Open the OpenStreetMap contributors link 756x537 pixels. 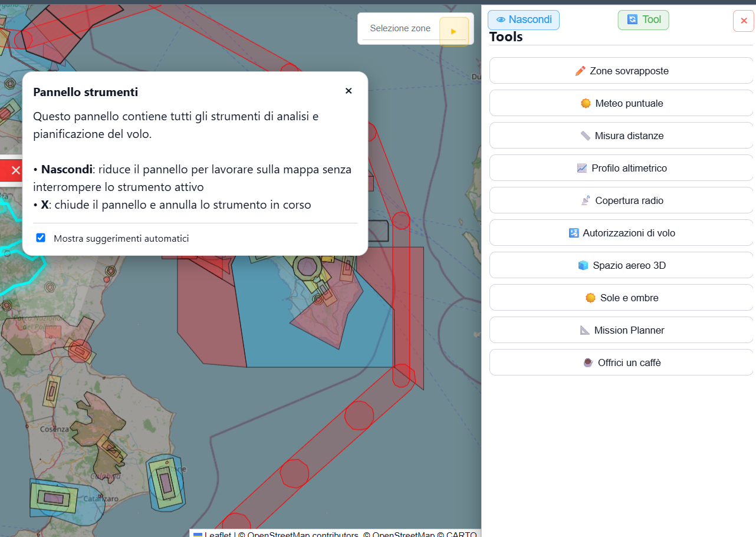pyautogui.click(x=303, y=533)
